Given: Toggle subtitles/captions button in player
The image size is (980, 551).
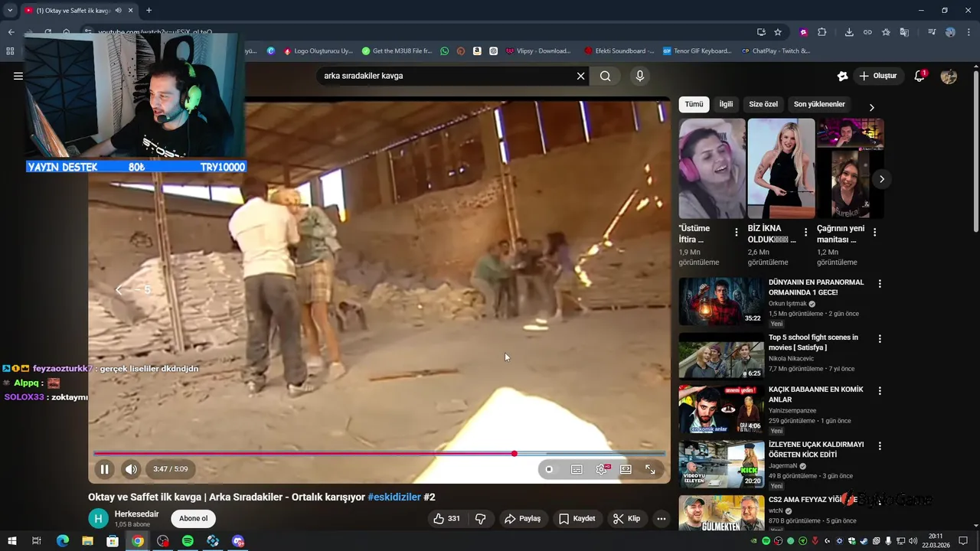Looking at the screenshot, I should [x=577, y=469].
